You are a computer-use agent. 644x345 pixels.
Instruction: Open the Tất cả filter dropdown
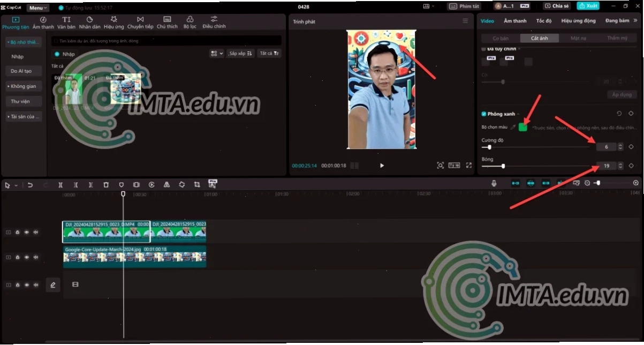coord(269,54)
